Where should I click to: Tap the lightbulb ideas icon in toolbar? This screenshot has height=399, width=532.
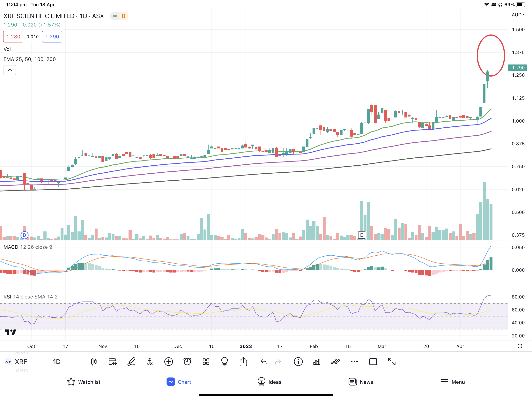224,361
